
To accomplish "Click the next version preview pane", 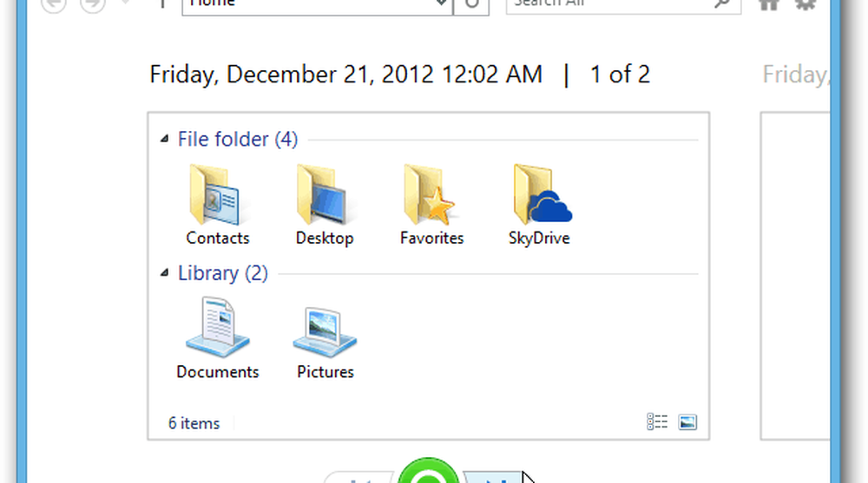I will point(794,276).
